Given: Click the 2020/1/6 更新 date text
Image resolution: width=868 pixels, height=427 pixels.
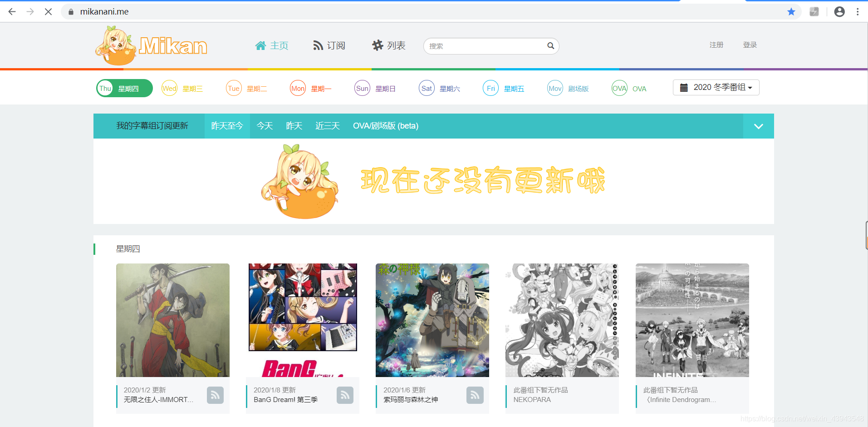Looking at the screenshot, I should click(404, 390).
